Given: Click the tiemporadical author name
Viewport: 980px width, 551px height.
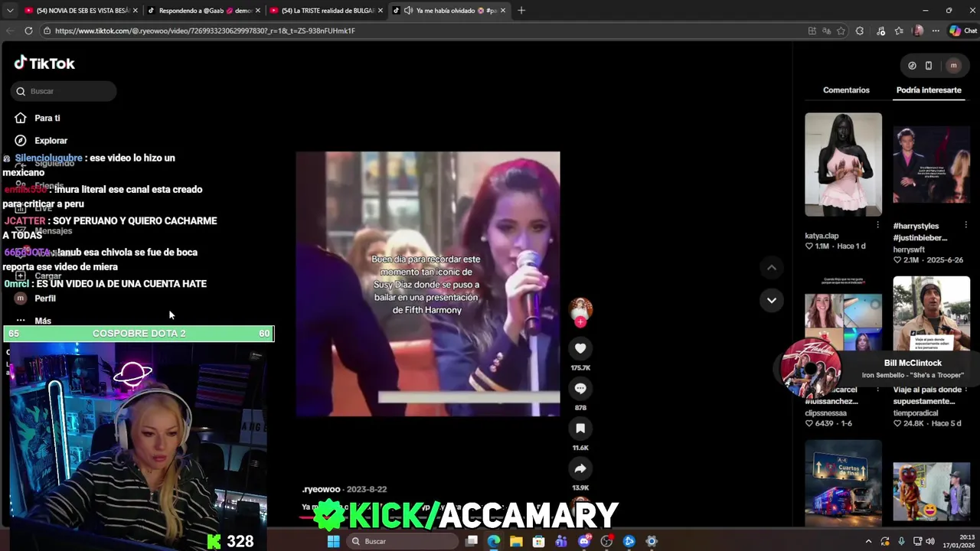Looking at the screenshot, I should coord(916,413).
